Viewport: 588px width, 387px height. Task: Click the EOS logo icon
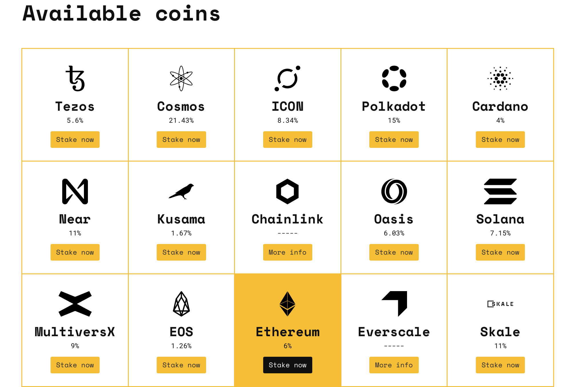181,304
